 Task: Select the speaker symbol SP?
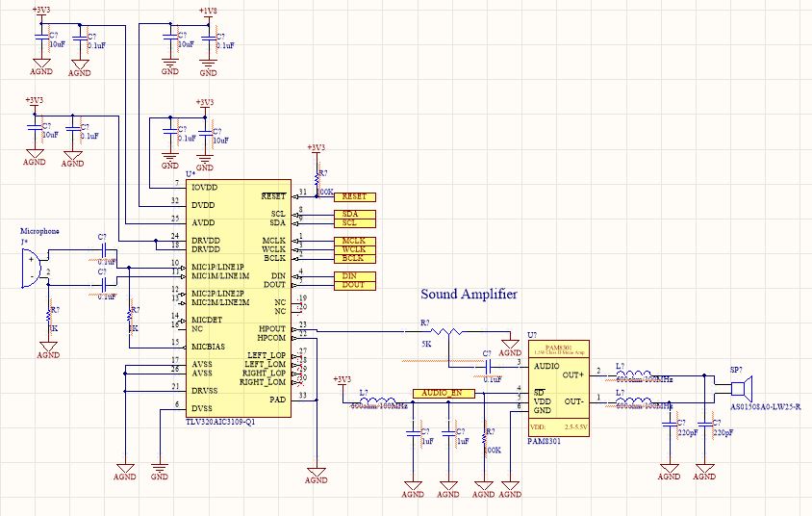pos(742,388)
